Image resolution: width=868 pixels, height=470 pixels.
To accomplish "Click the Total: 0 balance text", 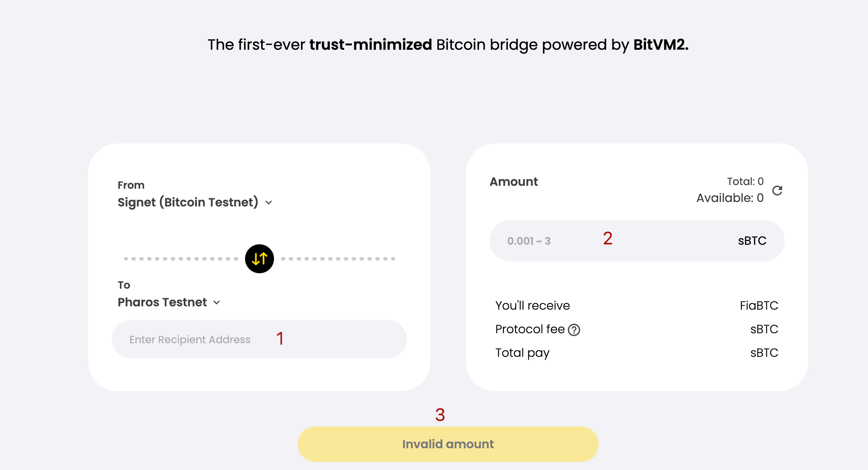I will click(x=745, y=181).
